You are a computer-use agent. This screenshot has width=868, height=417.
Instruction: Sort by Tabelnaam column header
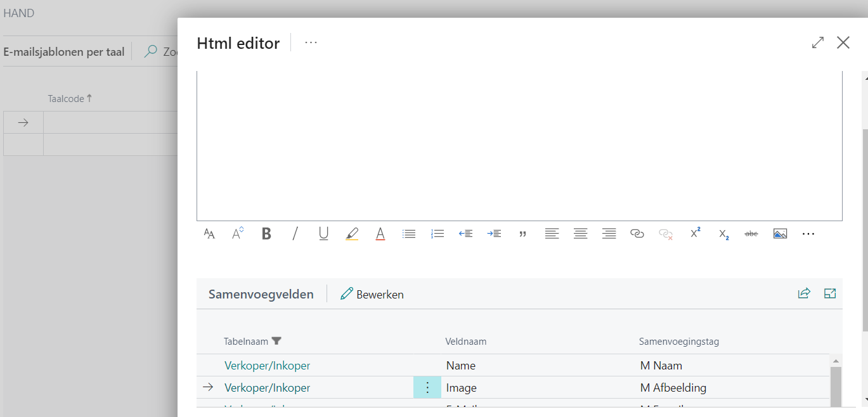point(246,342)
